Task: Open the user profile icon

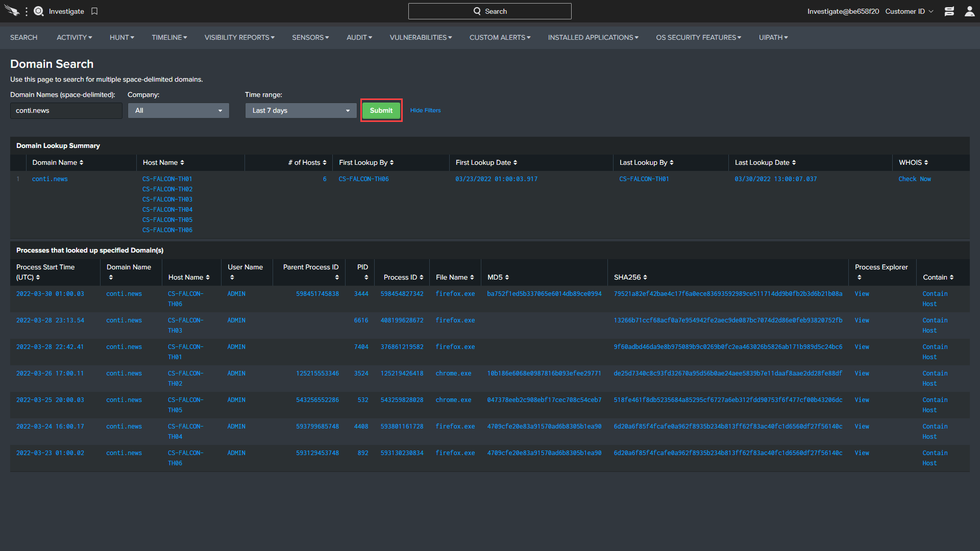Action: 969,11
